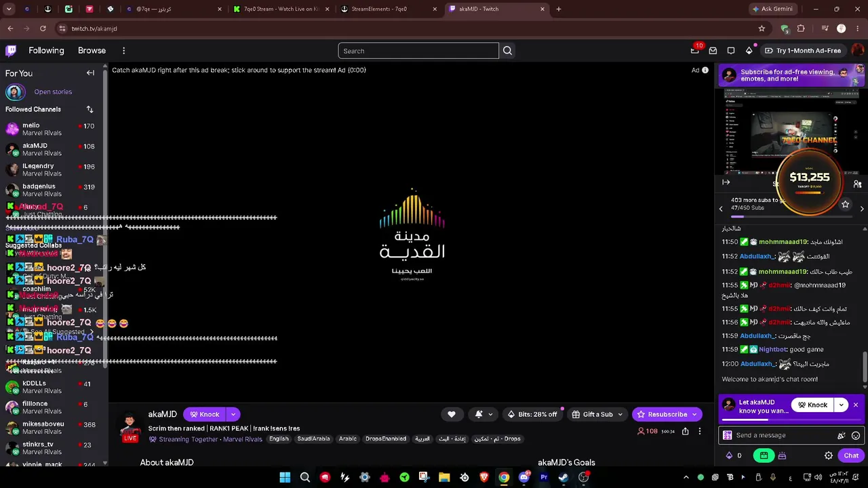Click Knock button under the stream
Image resolution: width=868 pixels, height=488 pixels.
(x=204, y=415)
